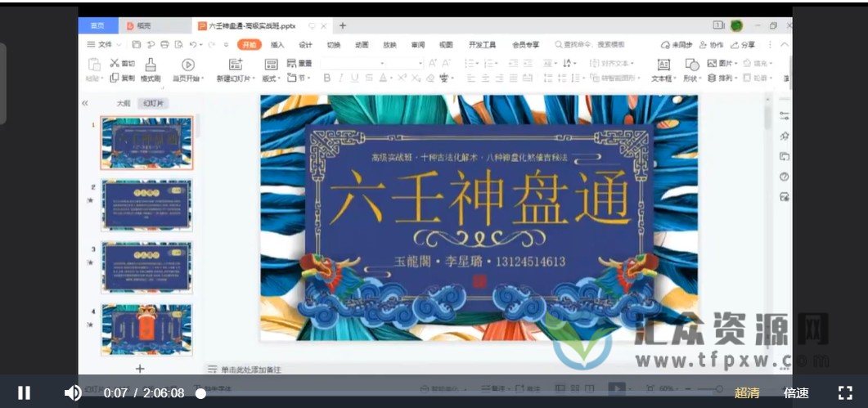Open the 倍速 playback speed option
Viewport: 868px width, 408px height.
pyautogui.click(x=796, y=393)
